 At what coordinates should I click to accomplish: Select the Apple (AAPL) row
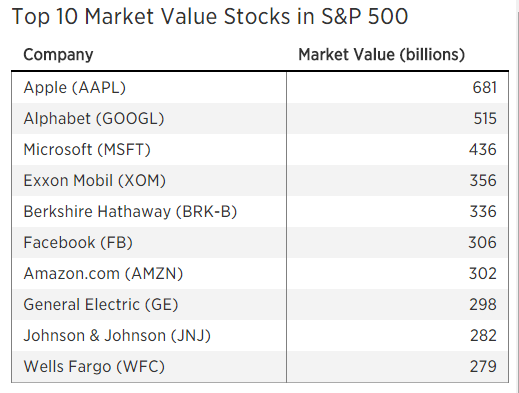click(260, 88)
